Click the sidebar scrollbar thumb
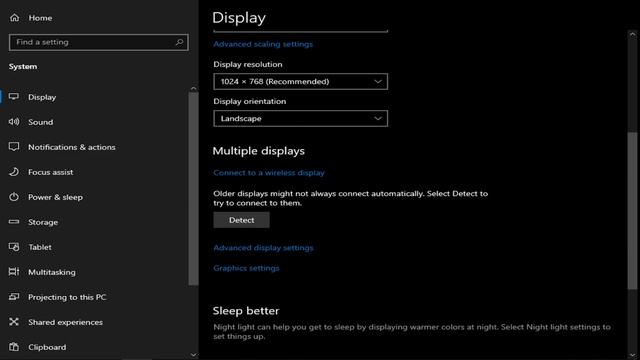The height and width of the screenshot is (360, 640). (193, 189)
